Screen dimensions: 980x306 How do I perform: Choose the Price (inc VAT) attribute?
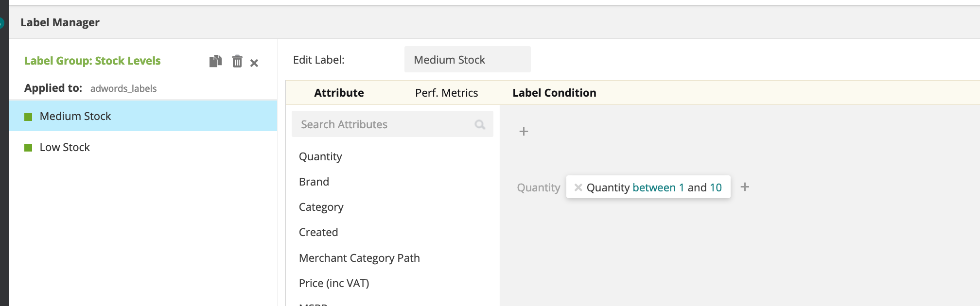(x=334, y=283)
